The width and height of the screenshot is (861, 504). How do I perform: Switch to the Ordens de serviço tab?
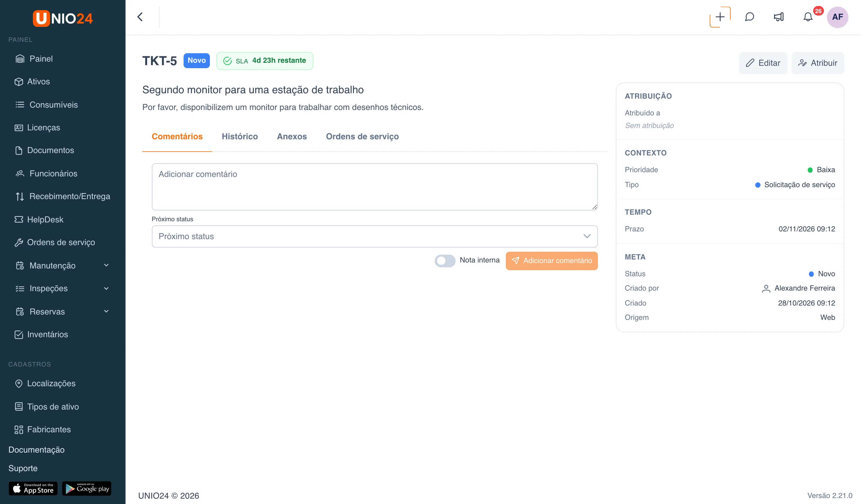362,137
